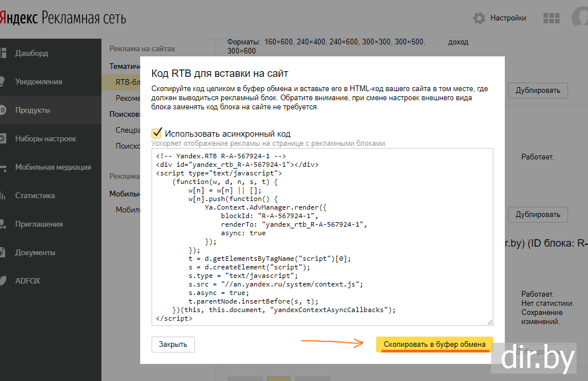Close the RTB code dialog

tap(173, 345)
